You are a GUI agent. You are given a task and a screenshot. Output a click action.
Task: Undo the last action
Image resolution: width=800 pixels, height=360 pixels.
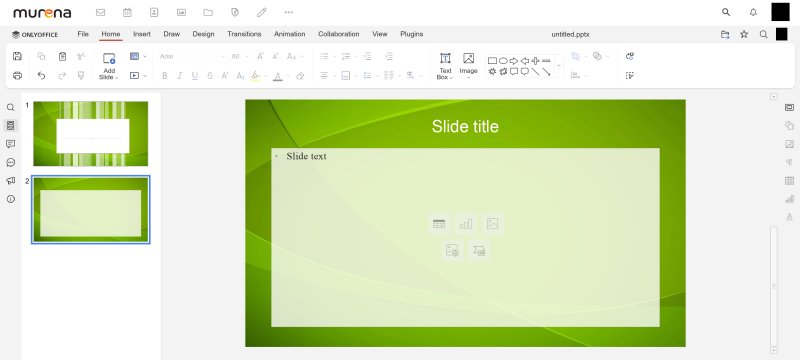pos(41,75)
